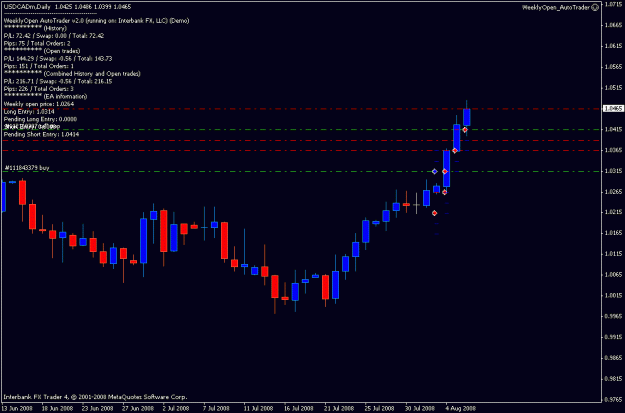
Task: Click the 18 Jun 2008 date label
Action: pyautogui.click(x=57, y=409)
